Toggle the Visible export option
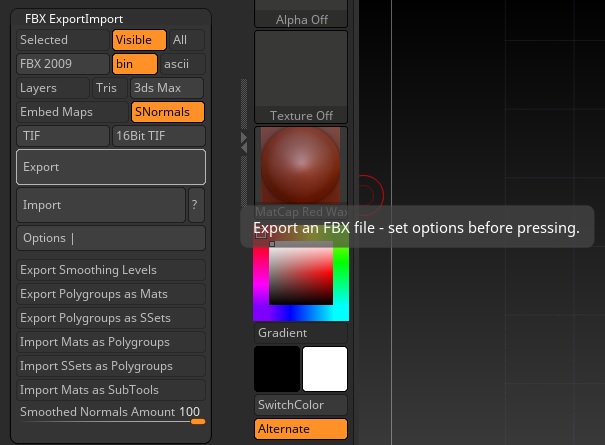 pos(139,40)
